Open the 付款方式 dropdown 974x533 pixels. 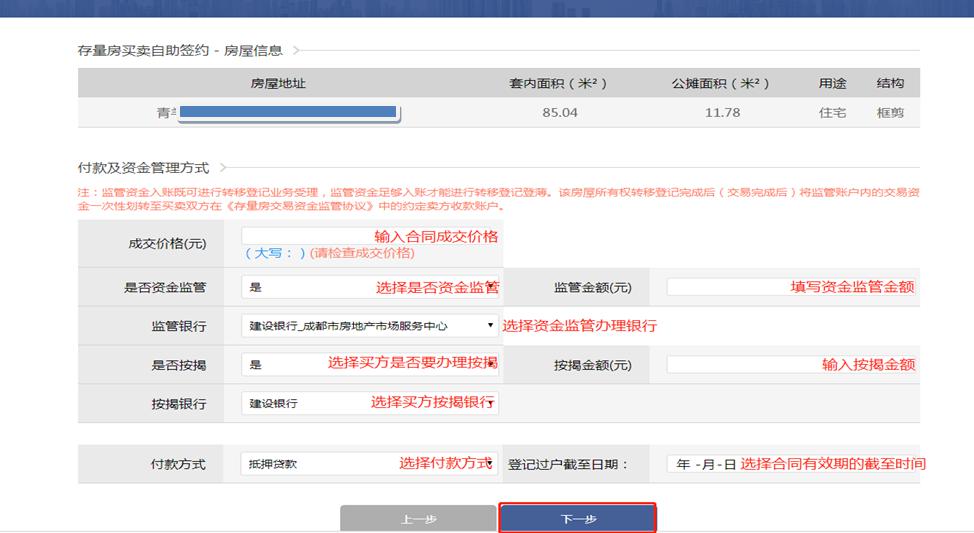(x=369, y=463)
